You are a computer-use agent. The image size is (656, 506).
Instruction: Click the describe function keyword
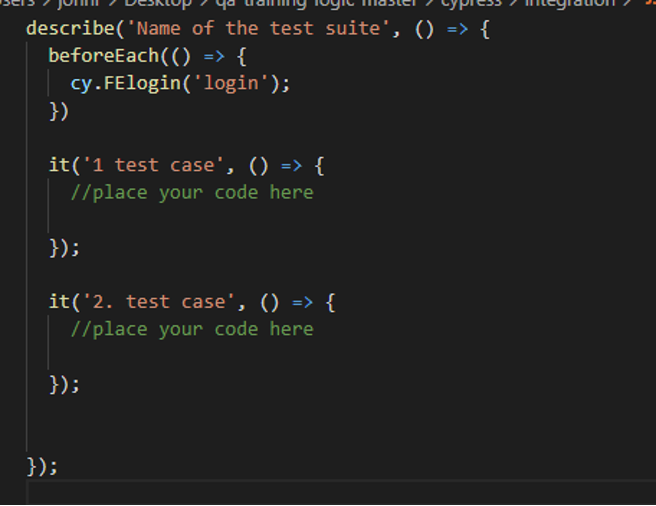coord(70,29)
